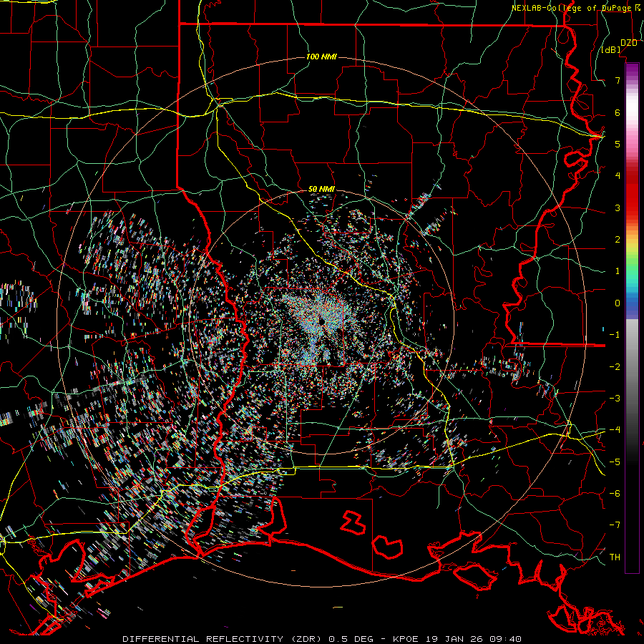
Task: Click the -5 dB scale label
Action: 615,462
